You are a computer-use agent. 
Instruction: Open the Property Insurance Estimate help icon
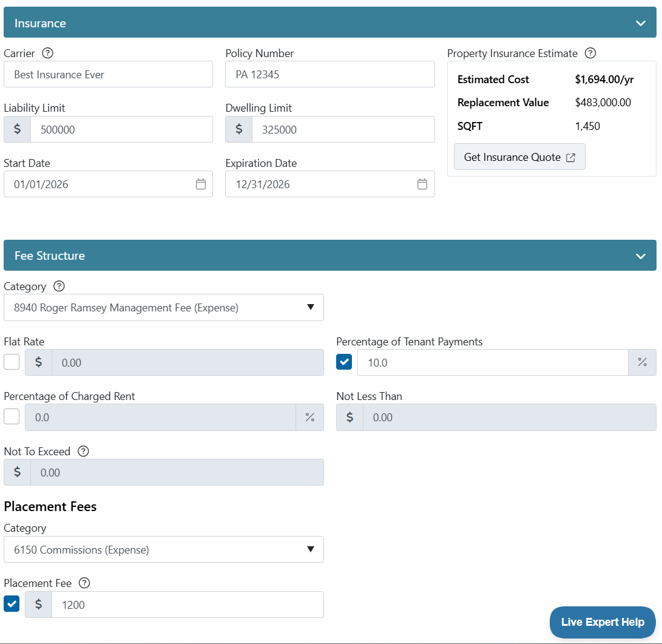click(590, 53)
